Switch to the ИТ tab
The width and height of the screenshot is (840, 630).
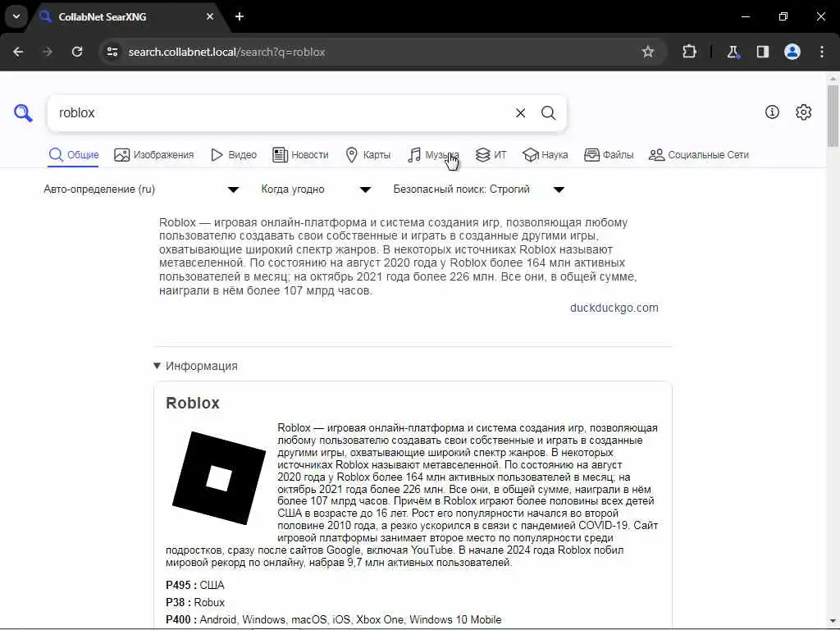pos(491,155)
